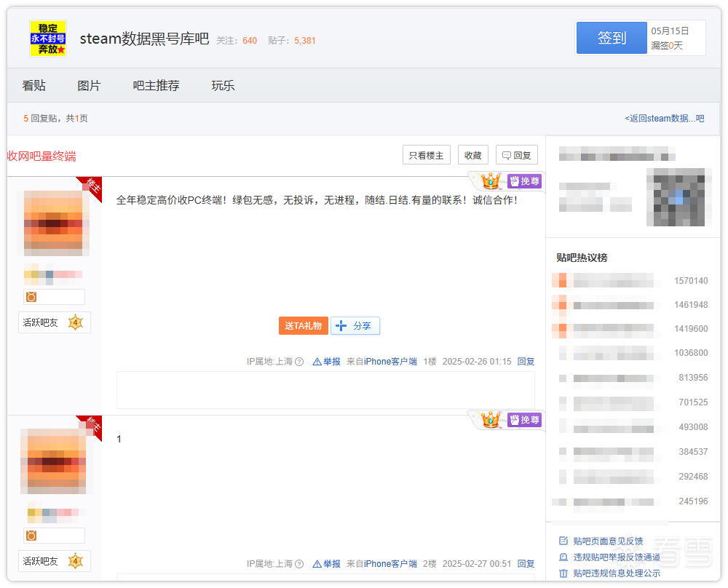Image resolution: width=728 pixels, height=588 pixels.
Task: Click the 关注 640 follower count
Action: 237,41
